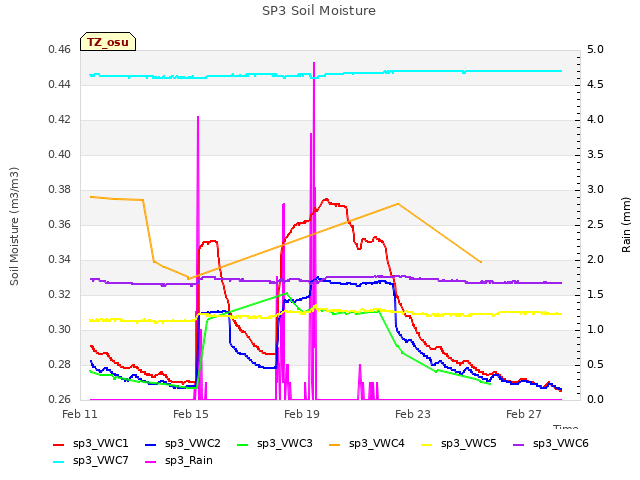Click the 3.0 rain axis value
Screen dimensions: 640x480
click(596, 190)
